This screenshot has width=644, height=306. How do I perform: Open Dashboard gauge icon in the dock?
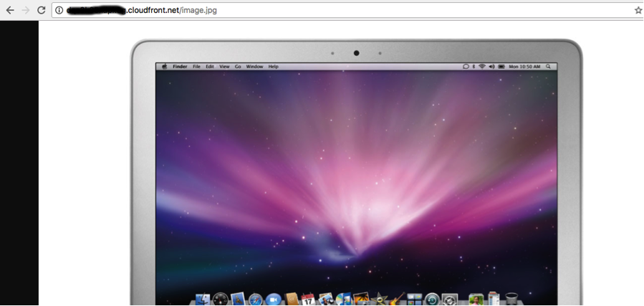221,299
